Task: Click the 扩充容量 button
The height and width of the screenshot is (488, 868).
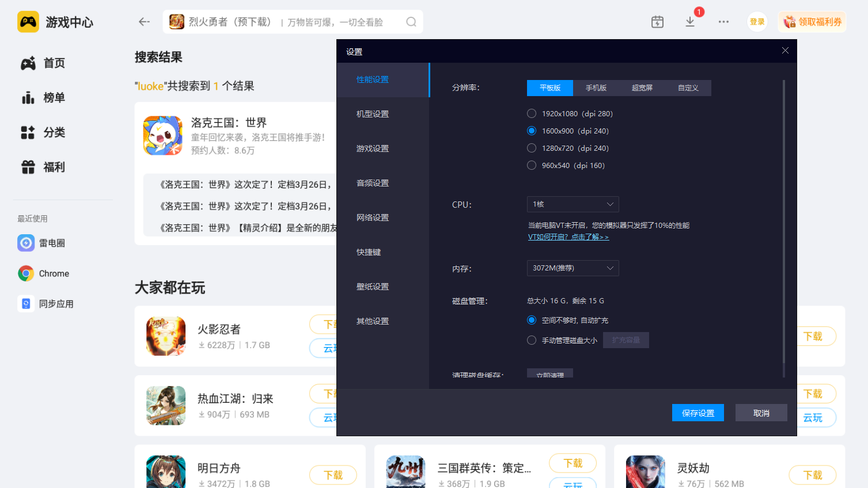Action: click(626, 340)
